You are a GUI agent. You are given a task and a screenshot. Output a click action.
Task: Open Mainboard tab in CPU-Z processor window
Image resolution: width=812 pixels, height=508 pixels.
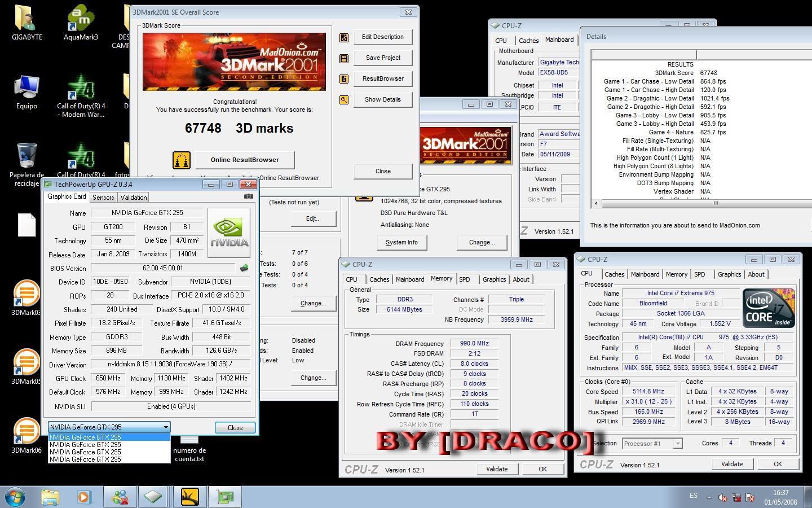(645, 274)
